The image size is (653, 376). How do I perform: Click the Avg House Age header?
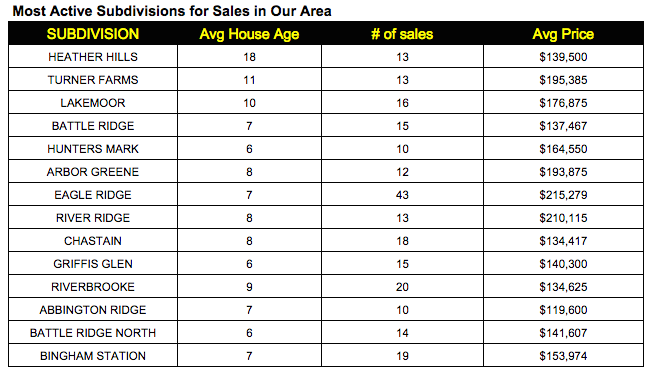(249, 34)
